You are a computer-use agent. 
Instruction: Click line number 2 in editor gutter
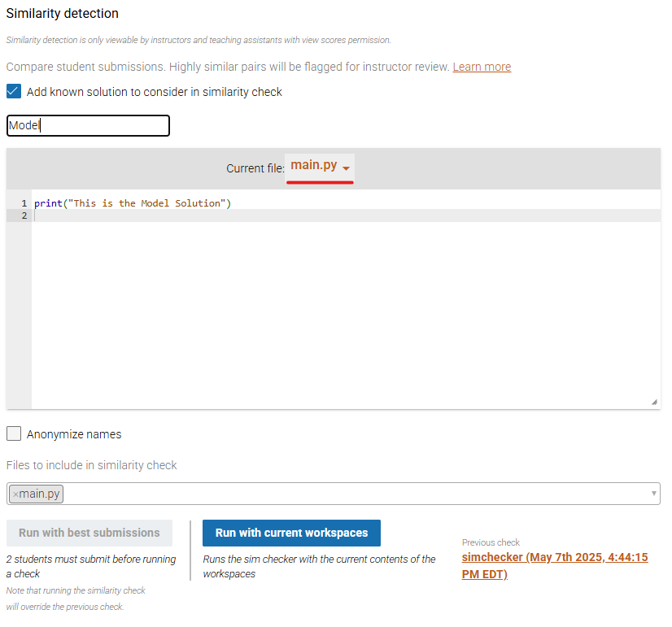tap(24, 216)
